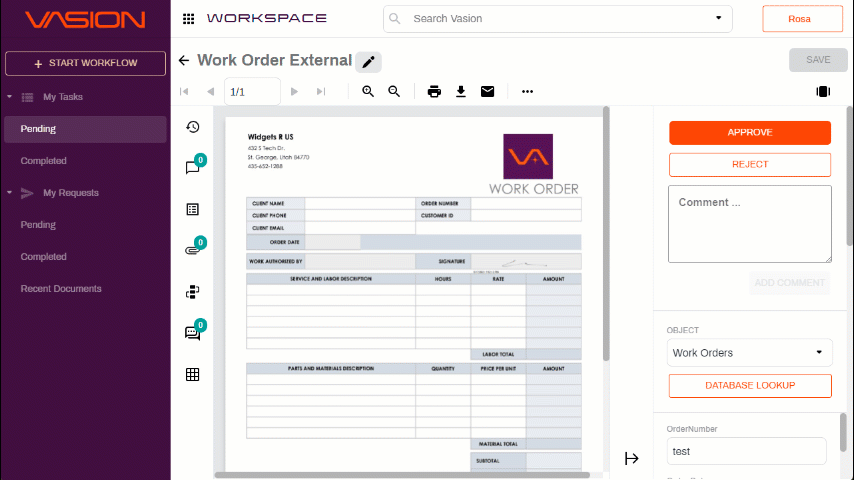Click the Reject button
Image resolution: width=854 pixels, height=480 pixels.
tap(749, 165)
